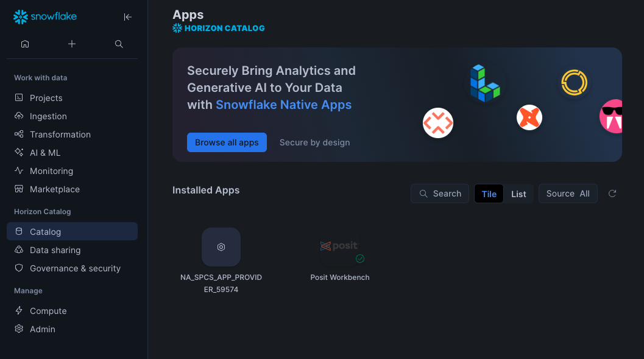The image size is (644, 359).
Task: Click Browse all apps button
Action: pyautogui.click(x=227, y=142)
